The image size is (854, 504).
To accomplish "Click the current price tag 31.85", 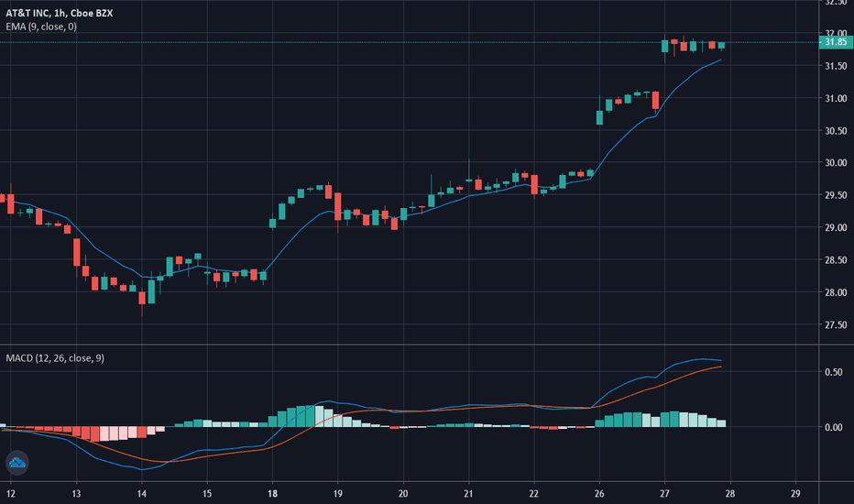I will 836,42.
